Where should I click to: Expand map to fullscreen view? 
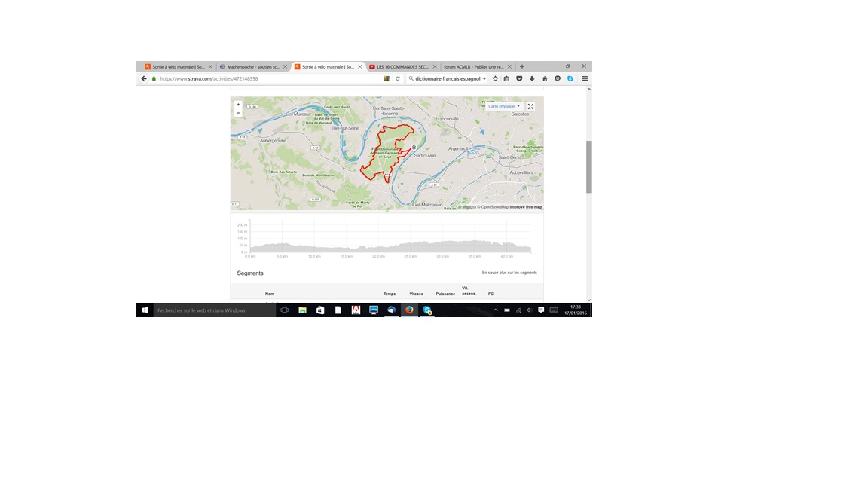pos(530,106)
